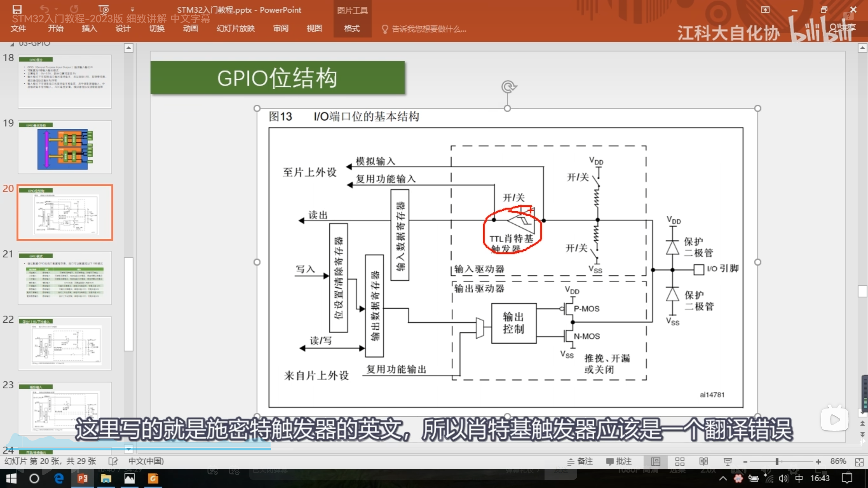Start slideshow from beginning icon
The width and height of the screenshot is (868, 488).
(x=103, y=9)
